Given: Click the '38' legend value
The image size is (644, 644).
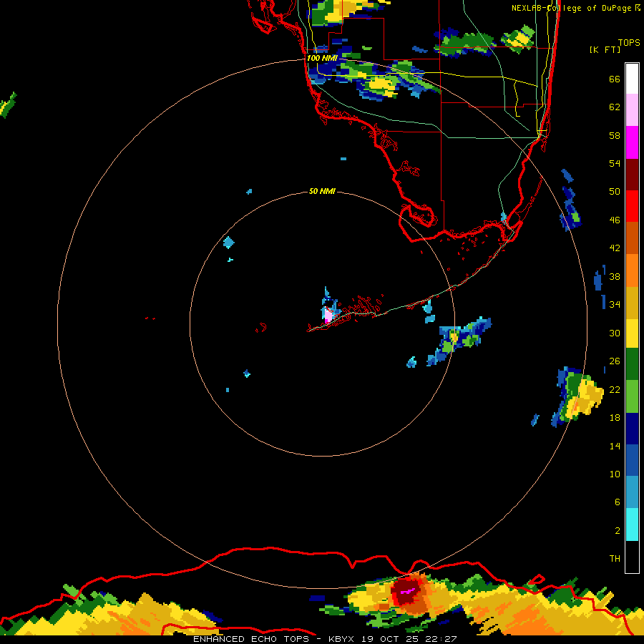Looking at the screenshot, I should 615,276.
